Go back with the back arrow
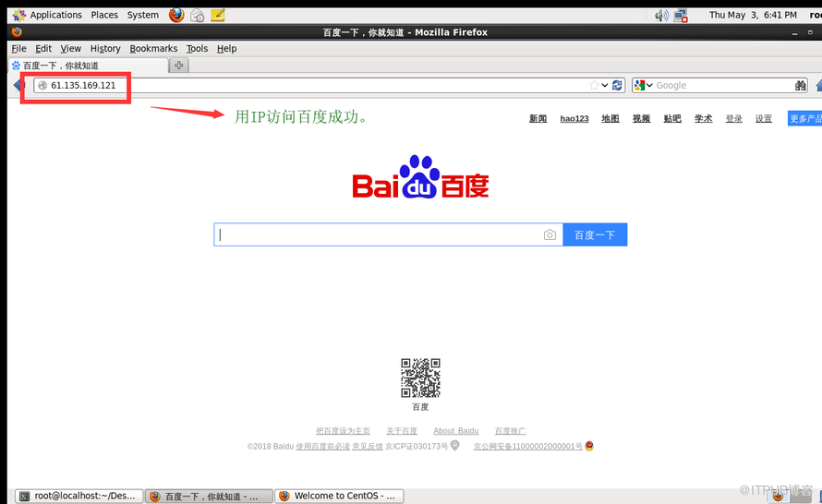This screenshot has height=504, width=822. [x=18, y=85]
